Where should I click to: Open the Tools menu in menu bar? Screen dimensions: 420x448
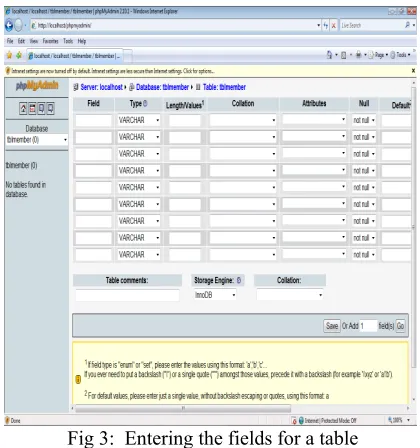[x=68, y=41]
